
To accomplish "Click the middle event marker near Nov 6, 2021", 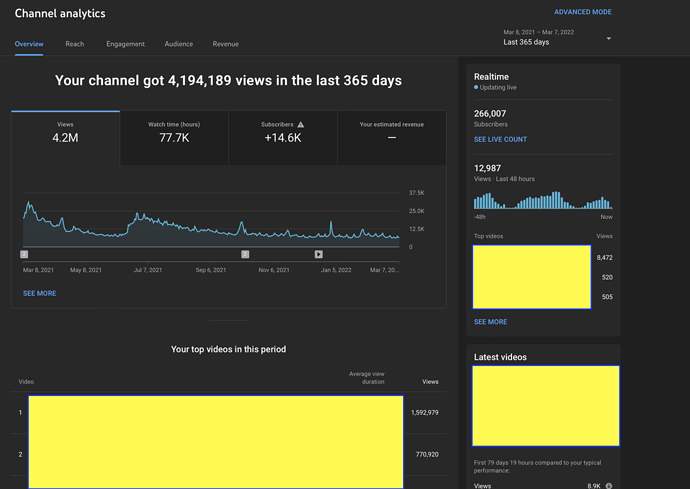I will pyautogui.click(x=245, y=254).
